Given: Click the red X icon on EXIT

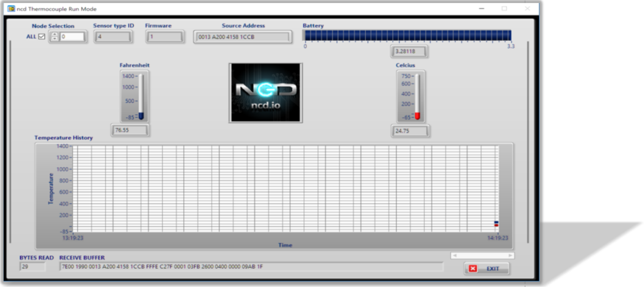Looking at the screenshot, I should (x=473, y=268).
